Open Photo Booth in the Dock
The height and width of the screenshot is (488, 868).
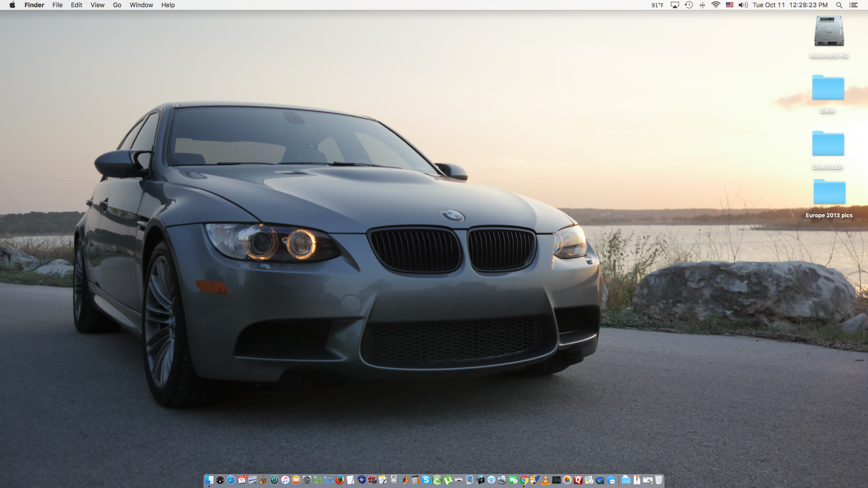pos(372,480)
